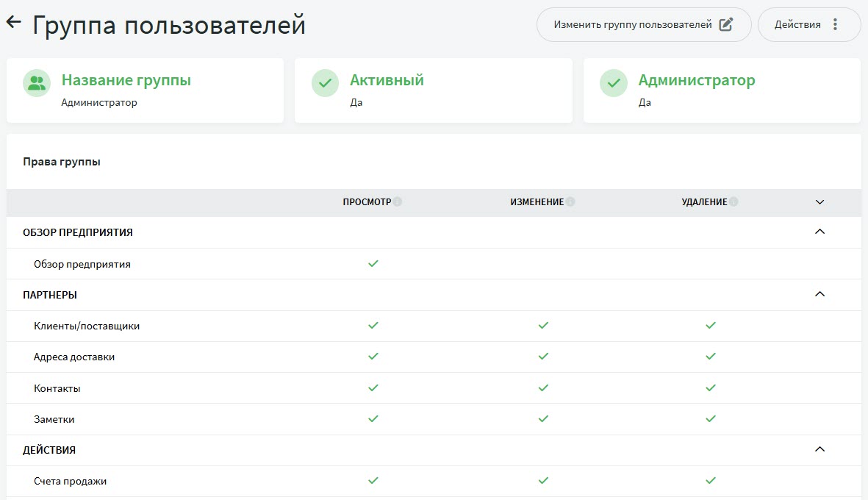
Task: Click the users icon by Название группы
Action: [x=36, y=83]
